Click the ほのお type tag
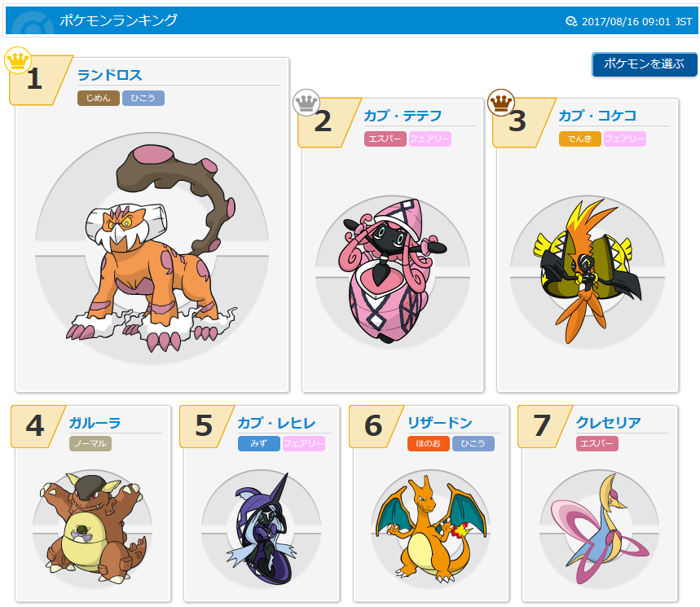Viewport: 700px width, 607px height. (x=428, y=444)
